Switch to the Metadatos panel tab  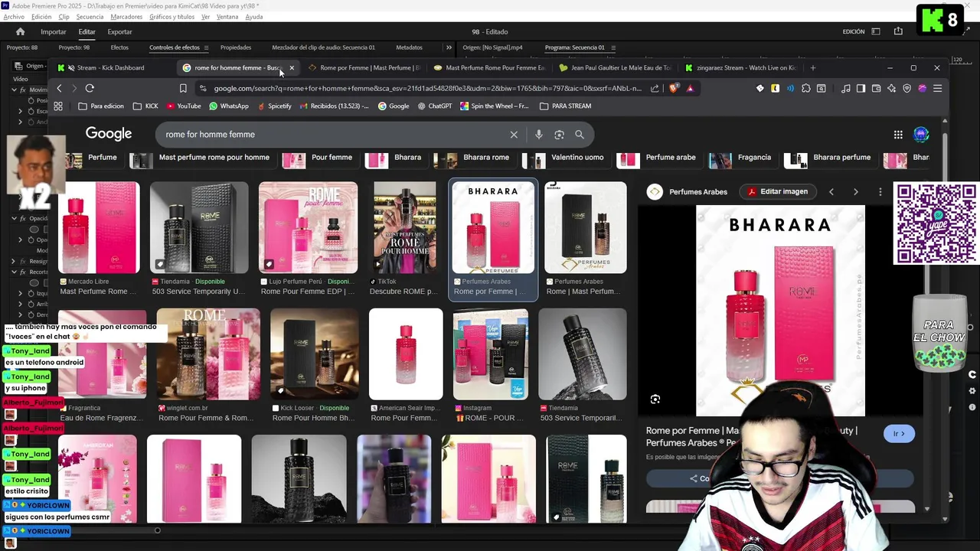tap(409, 47)
